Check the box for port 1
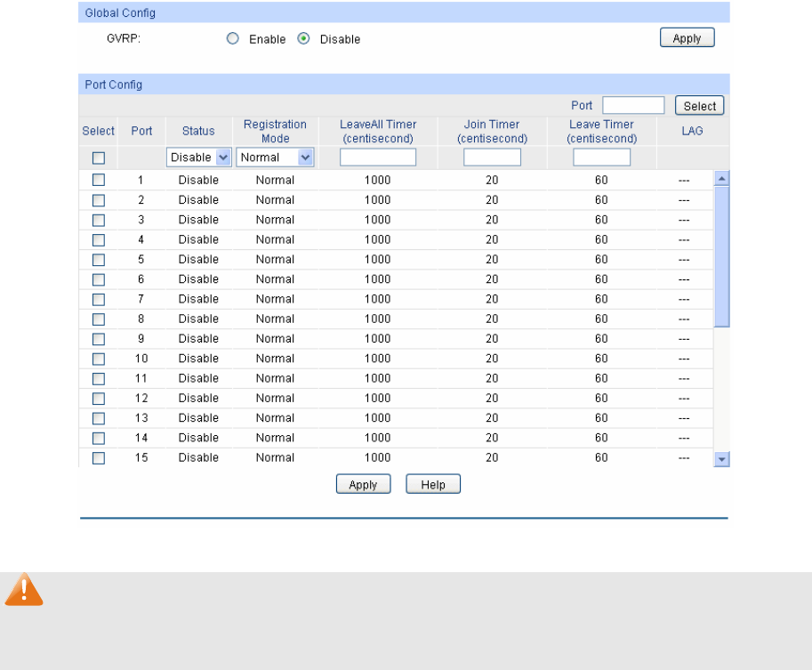 [x=99, y=180]
